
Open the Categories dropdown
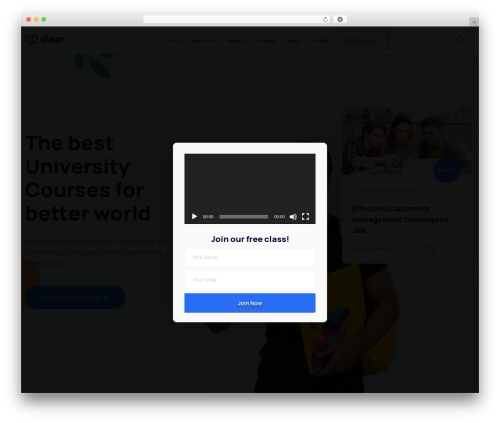click(x=361, y=40)
